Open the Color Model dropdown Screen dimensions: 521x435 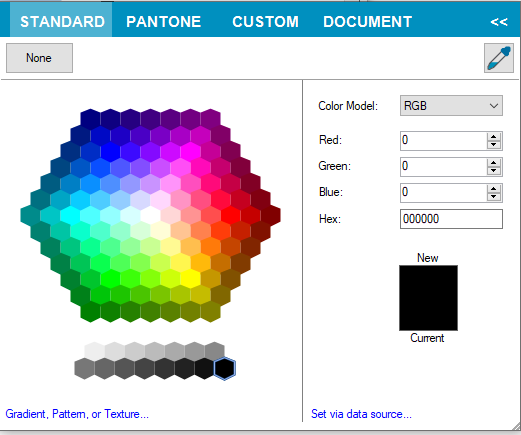coord(451,106)
